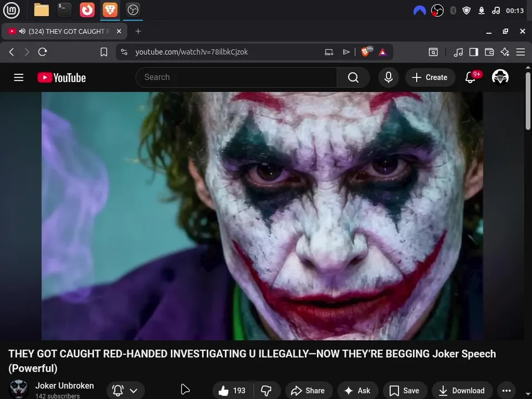Go to the YouTube home logo
Viewport: 532px width, 399px height.
click(62, 78)
